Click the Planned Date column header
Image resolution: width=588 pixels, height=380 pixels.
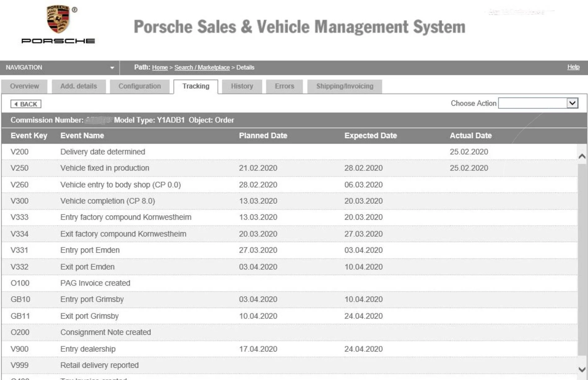(263, 136)
